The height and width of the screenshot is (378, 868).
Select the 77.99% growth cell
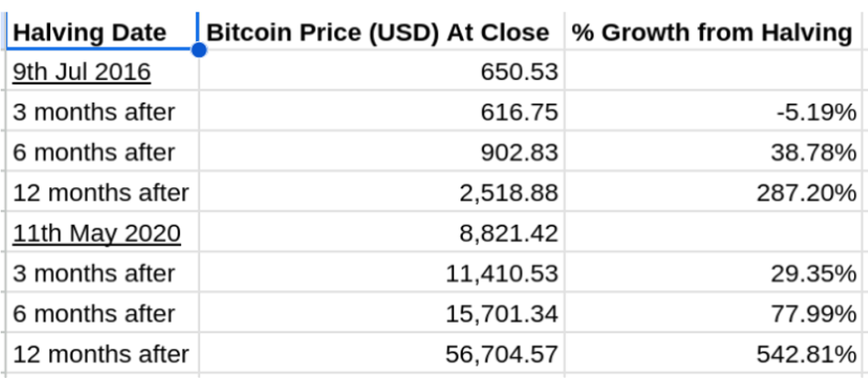pos(814,314)
